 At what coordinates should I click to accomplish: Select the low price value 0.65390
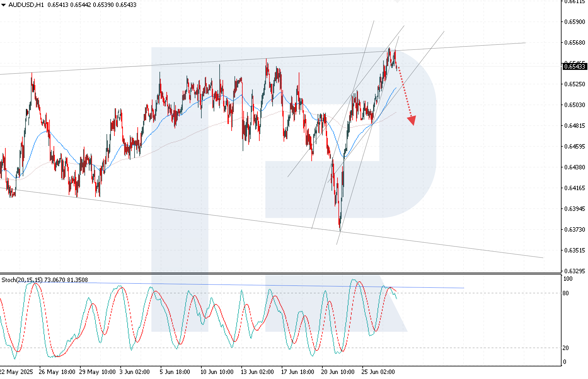(104, 5)
